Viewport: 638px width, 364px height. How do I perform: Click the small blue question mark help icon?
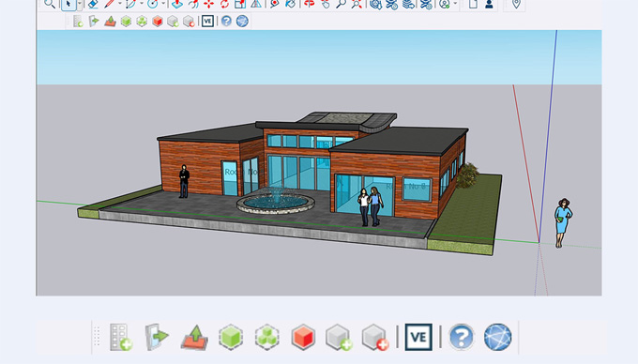point(226,21)
